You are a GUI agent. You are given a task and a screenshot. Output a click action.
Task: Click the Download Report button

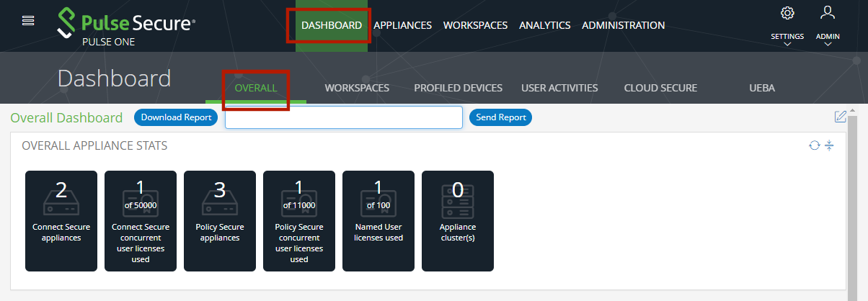pos(176,117)
